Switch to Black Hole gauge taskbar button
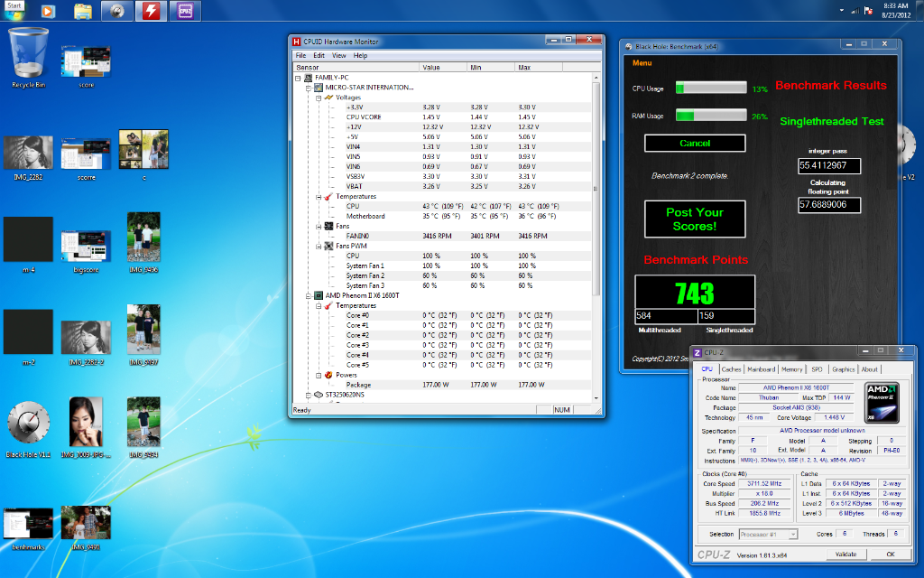The height and width of the screenshot is (578, 924). click(116, 11)
